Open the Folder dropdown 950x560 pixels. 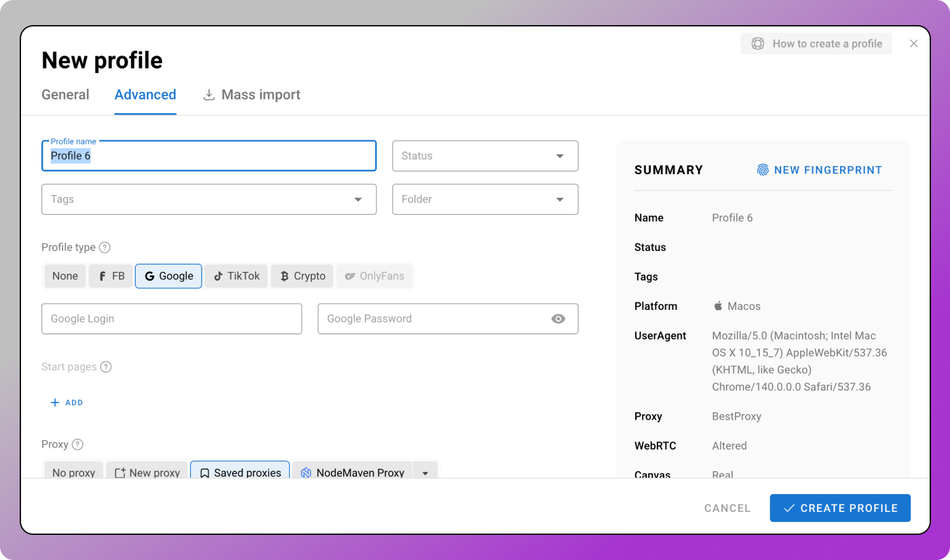click(x=485, y=199)
